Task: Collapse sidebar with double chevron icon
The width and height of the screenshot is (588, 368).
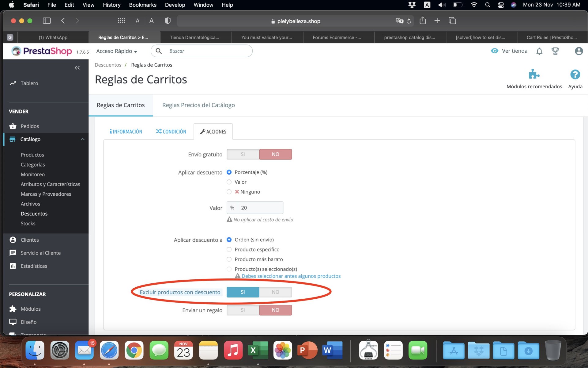Action: 77,68
